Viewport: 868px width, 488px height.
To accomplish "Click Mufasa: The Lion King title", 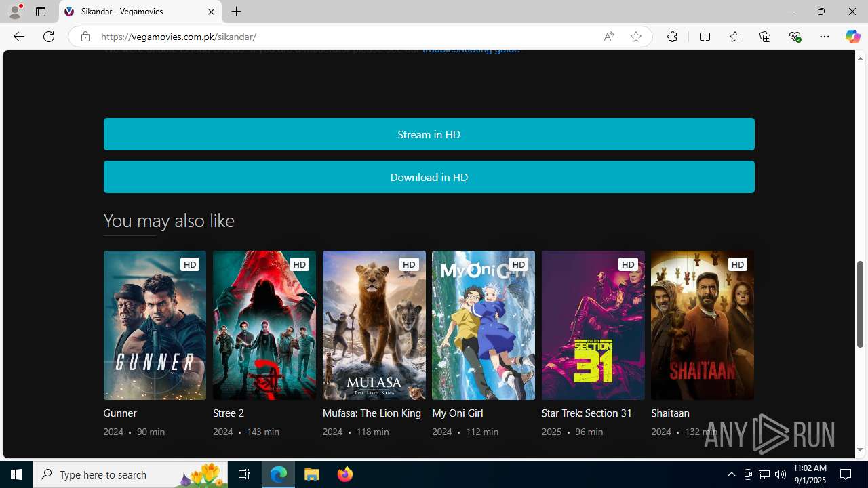I will (372, 413).
